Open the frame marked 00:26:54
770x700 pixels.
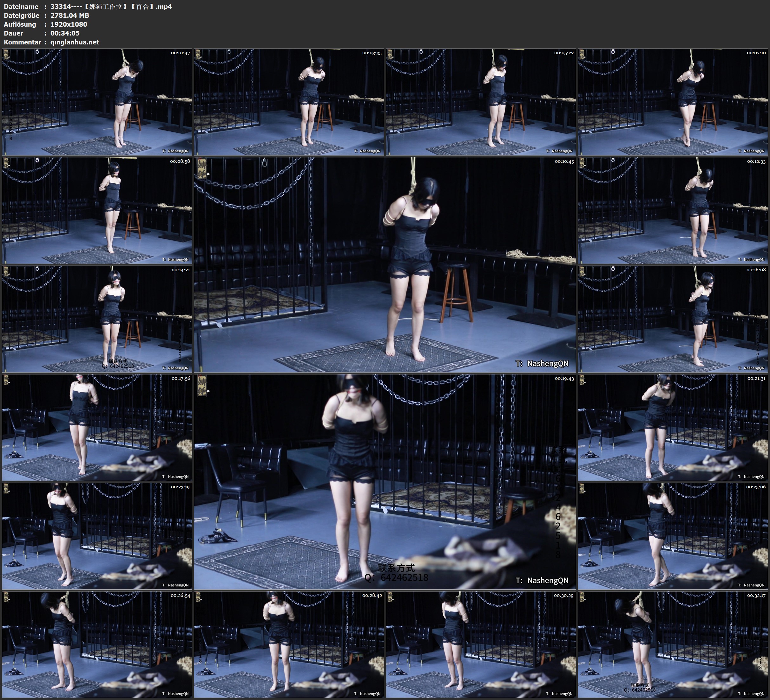[97, 644]
